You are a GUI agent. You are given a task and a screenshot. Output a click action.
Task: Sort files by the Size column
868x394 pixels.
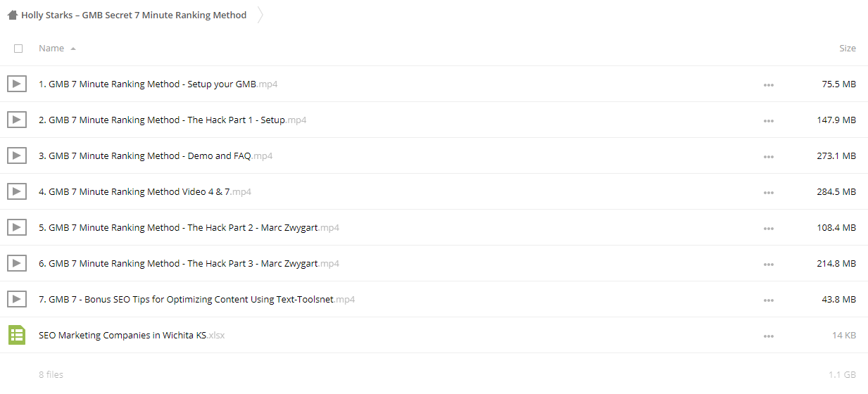[848, 48]
